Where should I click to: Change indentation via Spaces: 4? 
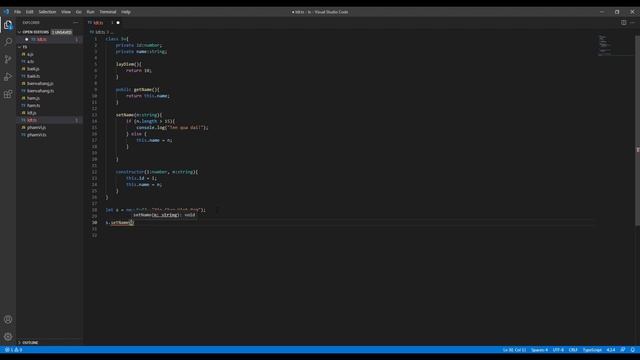[539, 350]
